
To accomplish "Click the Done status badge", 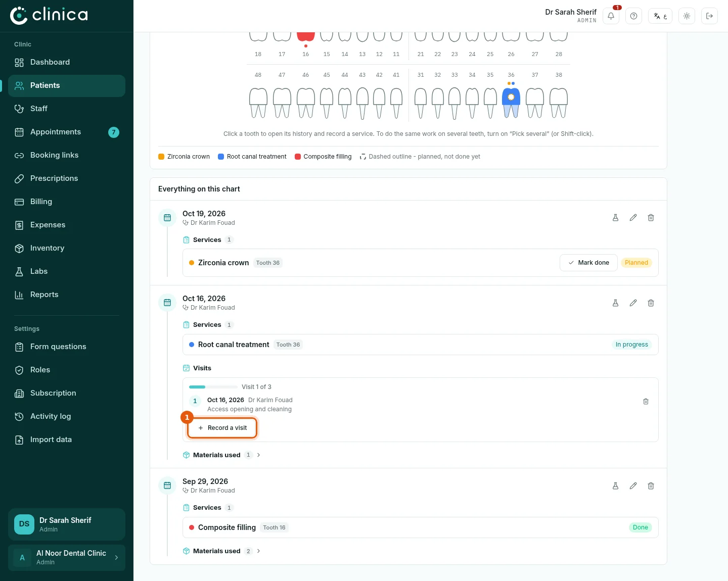I will point(641,527).
